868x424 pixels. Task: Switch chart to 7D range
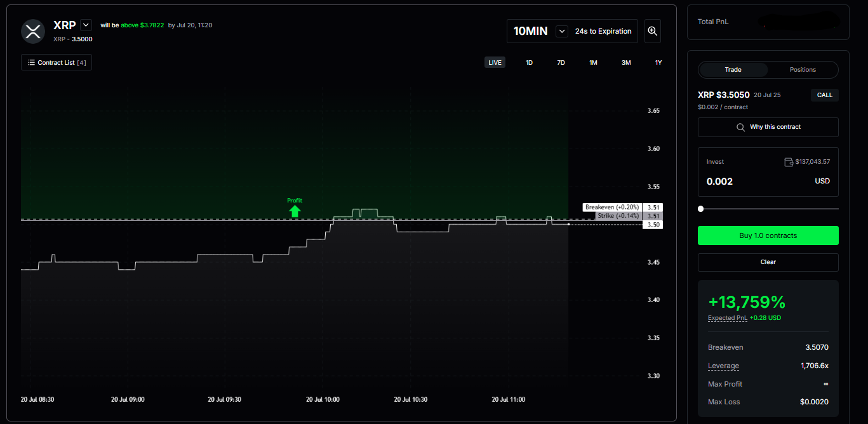561,62
